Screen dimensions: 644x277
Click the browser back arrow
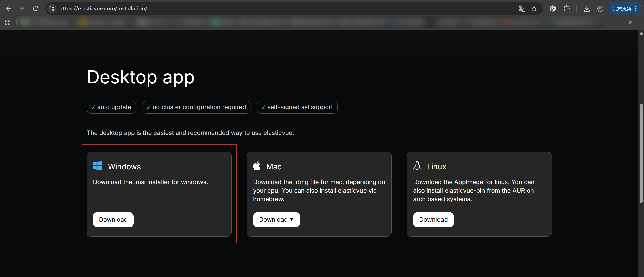[8, 9]
